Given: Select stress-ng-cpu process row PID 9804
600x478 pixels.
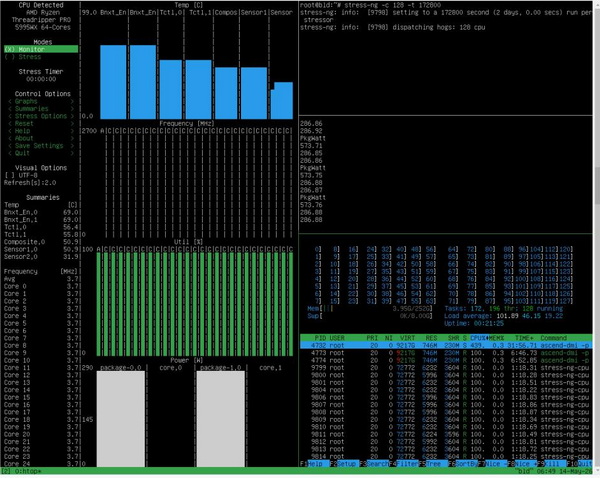Looking at the screenshot, I should (x=446, y=390).
